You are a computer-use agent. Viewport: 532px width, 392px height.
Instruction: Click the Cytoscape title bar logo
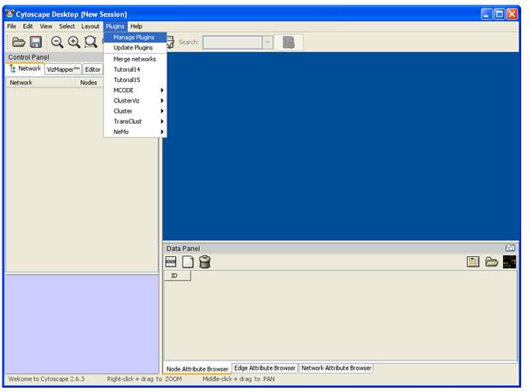click(x=9, y=14)
